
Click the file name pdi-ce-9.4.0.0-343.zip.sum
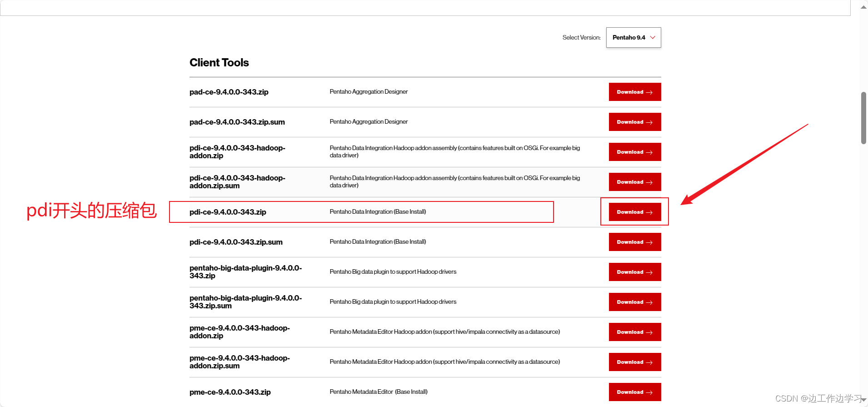(x=236, y=242)
